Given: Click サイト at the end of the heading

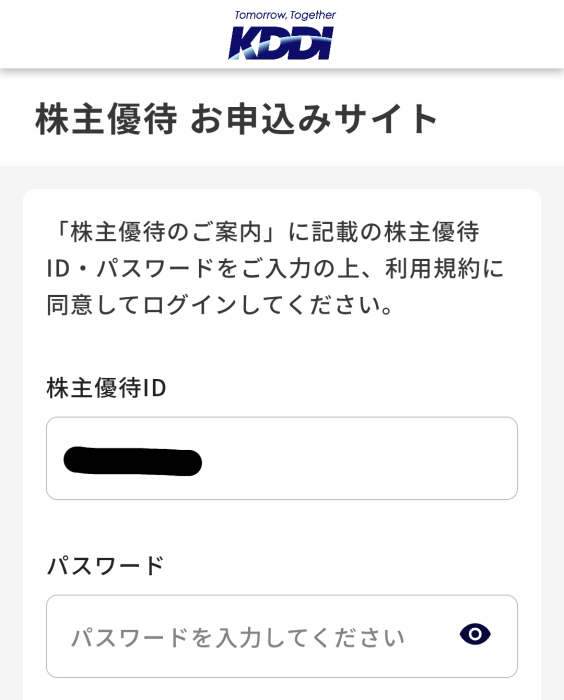Looking at the screenshot, I should point(386,119).
